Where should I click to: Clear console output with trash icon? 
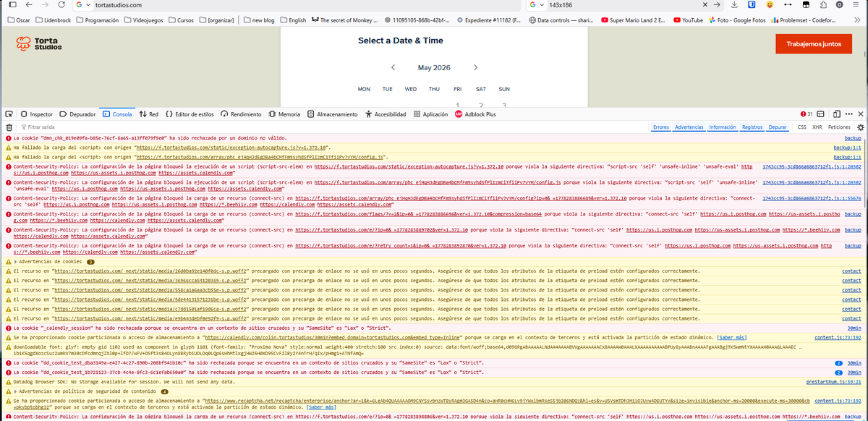(x=9, y=127)
